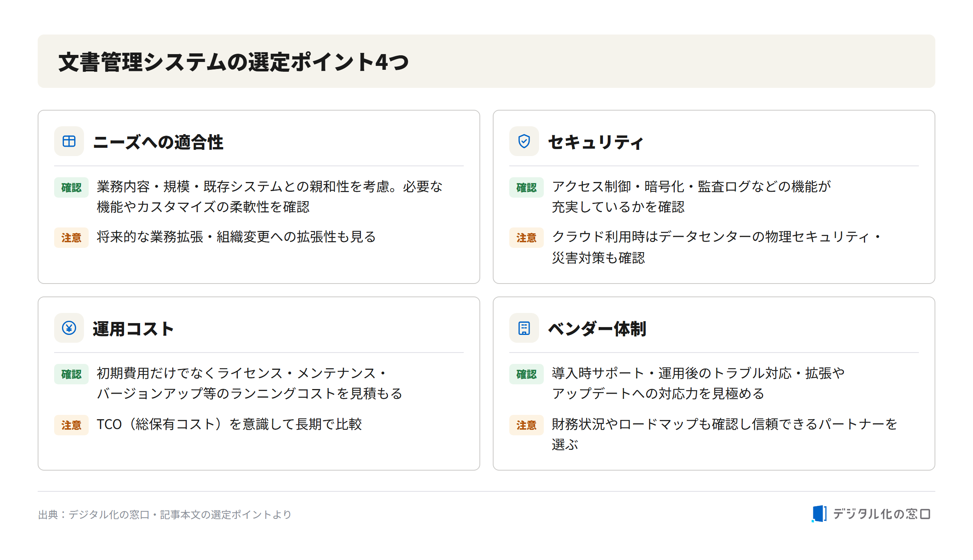Click the green 確認 badge under 運用コスト
This screenshot has height=560, width=973.
point(71,374)
